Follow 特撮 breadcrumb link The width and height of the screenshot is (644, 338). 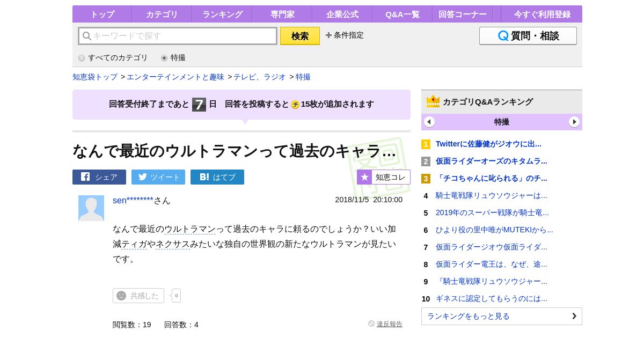coord(303,77)
